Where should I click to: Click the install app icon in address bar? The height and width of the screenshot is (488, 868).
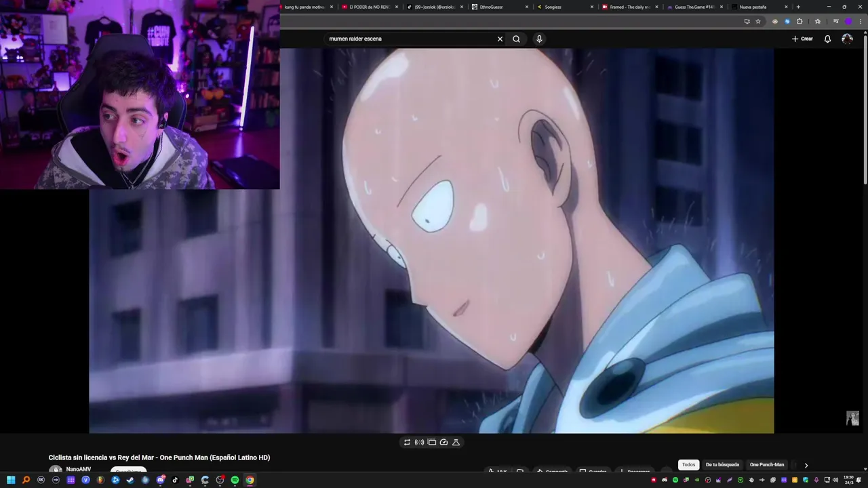tap(747, 21)
